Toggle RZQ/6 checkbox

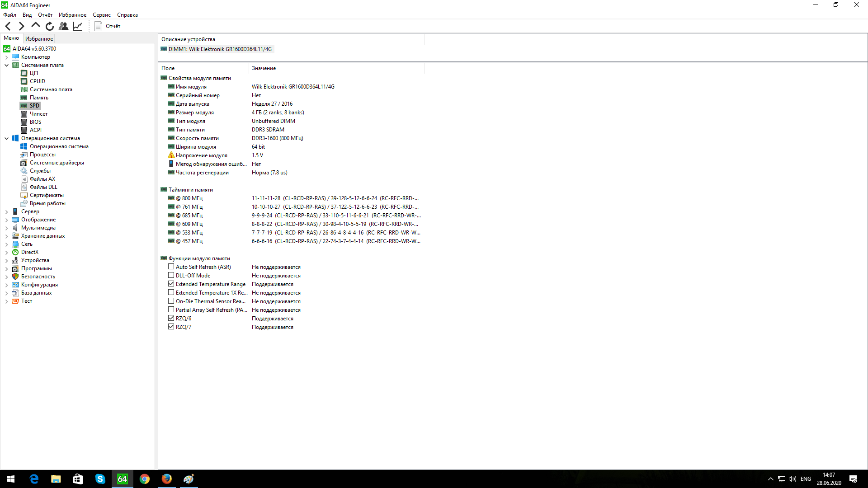pyautogui.click(x=171, y=318)
